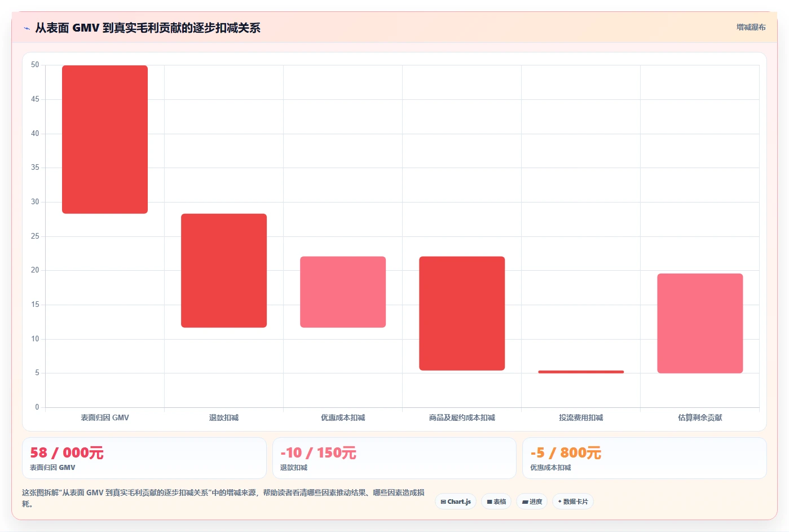This screenshot has height=532, width=789.
Task: Click the 数据卡片 tag chip
Action: (573, 502)
